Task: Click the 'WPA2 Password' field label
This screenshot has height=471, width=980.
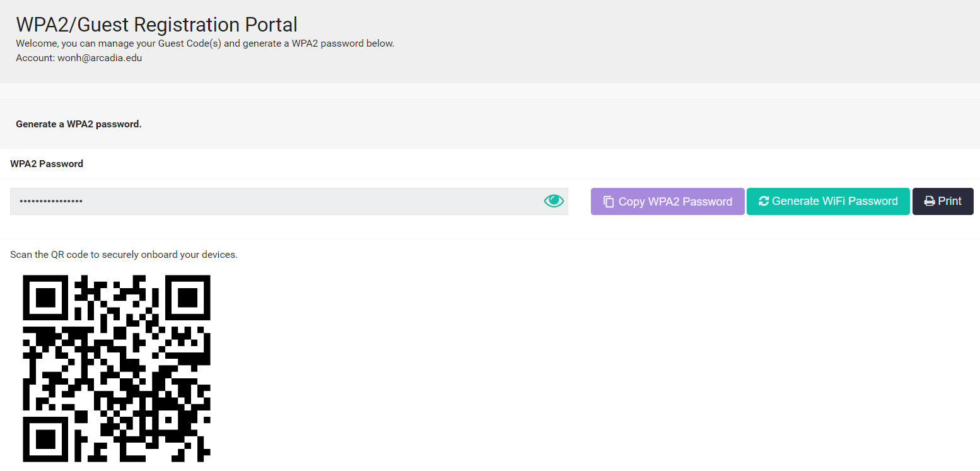Action: [x=47, y=164]
